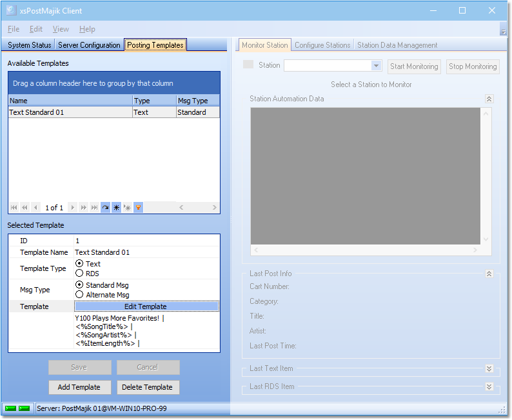Viewport: 512px width, 420px height.
Task: Maximize the xsPostMajik Client window
Action: [x=462, y=11]
